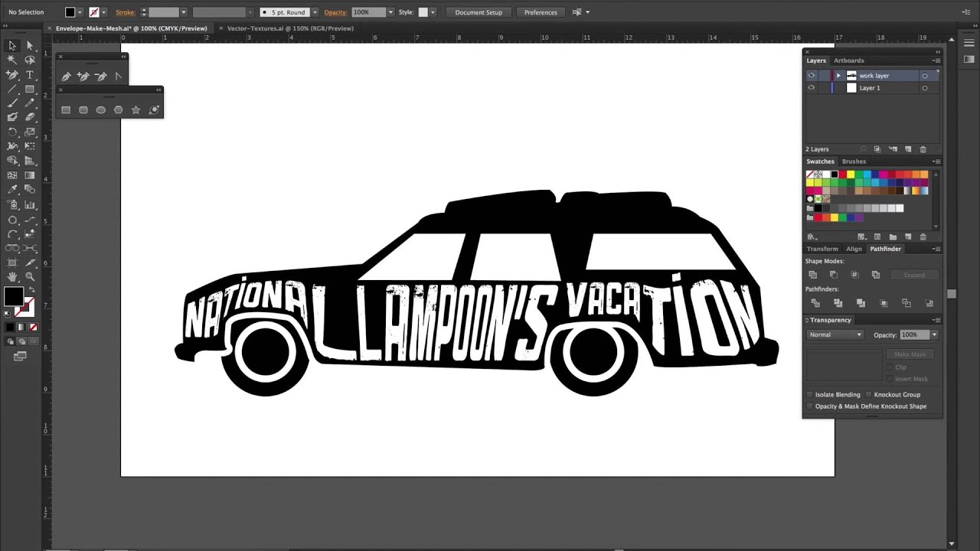Select the Eyedropper tool
Image resolution: width=980 pixels, height=551 pixels.
click(12, 189)
